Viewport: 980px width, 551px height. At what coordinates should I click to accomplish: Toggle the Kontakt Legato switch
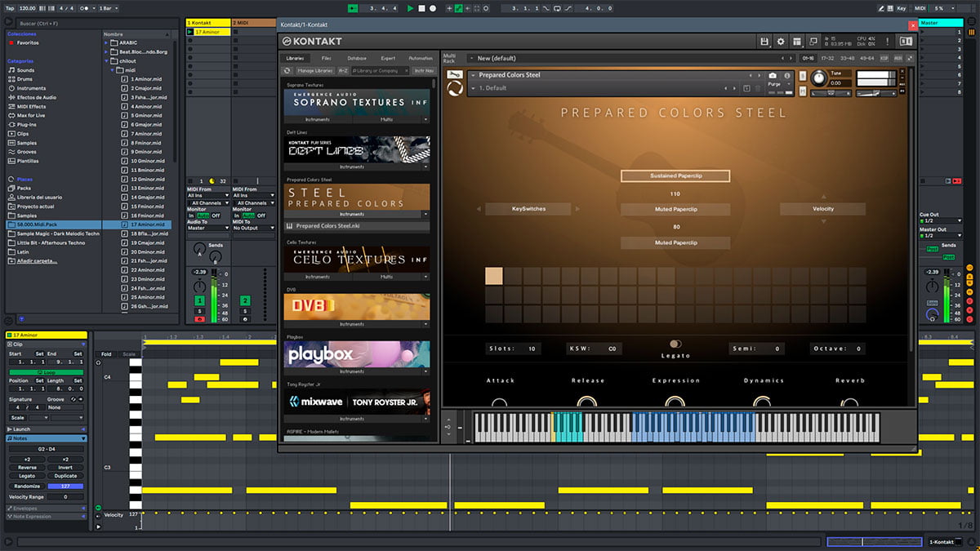tap(675, 344)
